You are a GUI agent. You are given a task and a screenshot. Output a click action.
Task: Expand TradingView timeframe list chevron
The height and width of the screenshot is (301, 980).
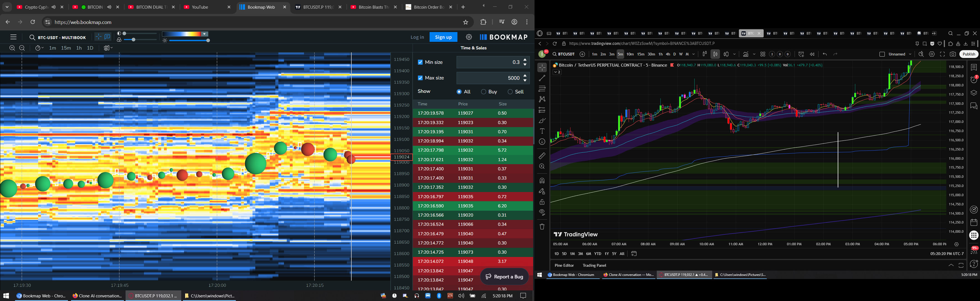tap(694, 54)
